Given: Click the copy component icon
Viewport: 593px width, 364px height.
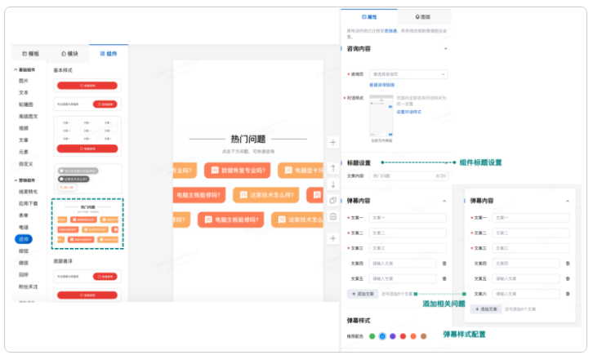Looking at the screenshot, I should point(333,200).
